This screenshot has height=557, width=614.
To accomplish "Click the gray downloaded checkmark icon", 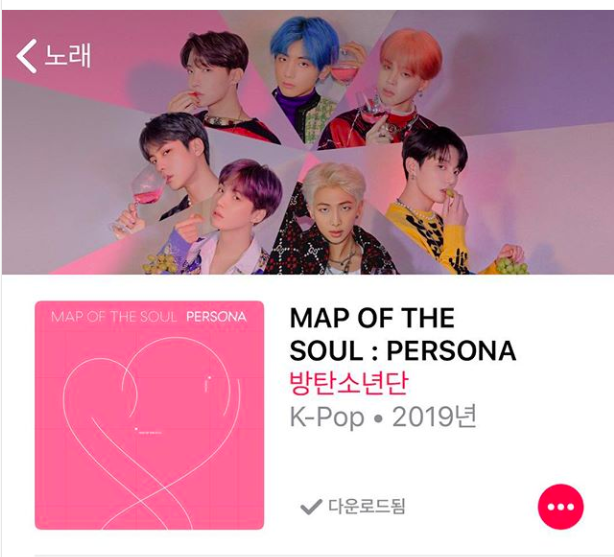I will click(x=311, y=506).
